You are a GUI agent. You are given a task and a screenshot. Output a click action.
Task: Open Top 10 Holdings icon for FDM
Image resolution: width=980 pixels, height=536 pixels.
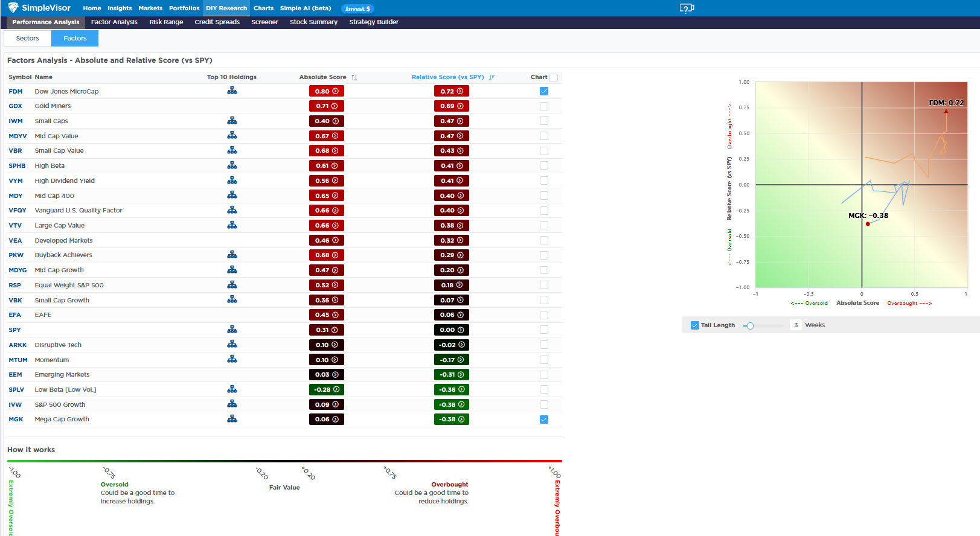[232, 91]
